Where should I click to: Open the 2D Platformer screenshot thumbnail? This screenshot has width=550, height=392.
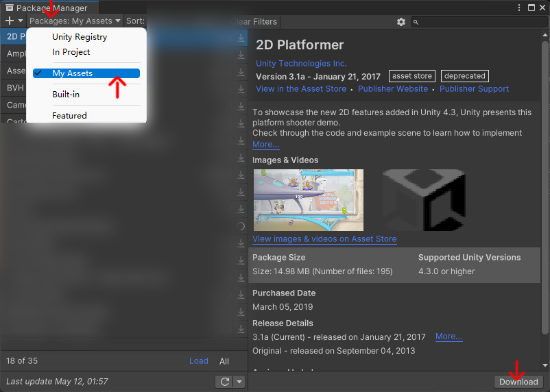(x=309, y=200)
